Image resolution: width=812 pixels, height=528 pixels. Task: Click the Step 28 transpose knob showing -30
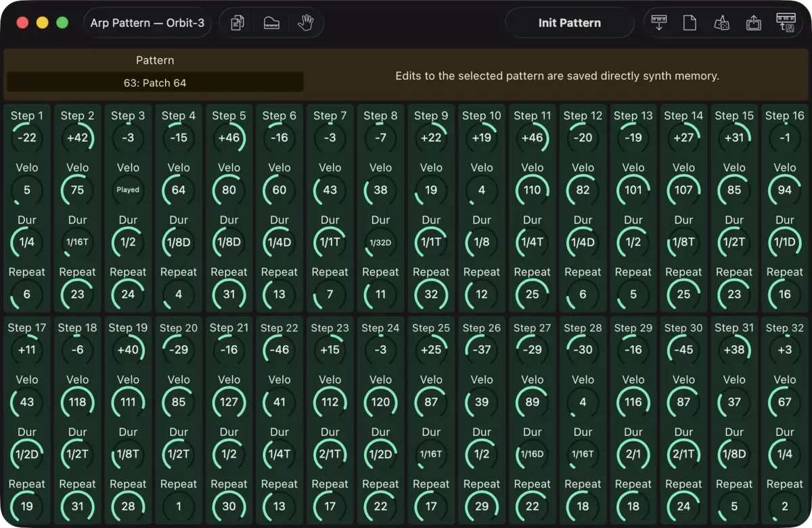pos(583,349)
